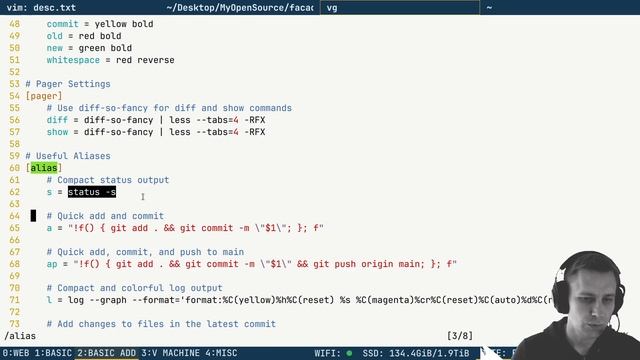The width and height of the screenshot is (640, 360).
Task: Click '# Quick add, commit, and push' comment
Action: 145,252
